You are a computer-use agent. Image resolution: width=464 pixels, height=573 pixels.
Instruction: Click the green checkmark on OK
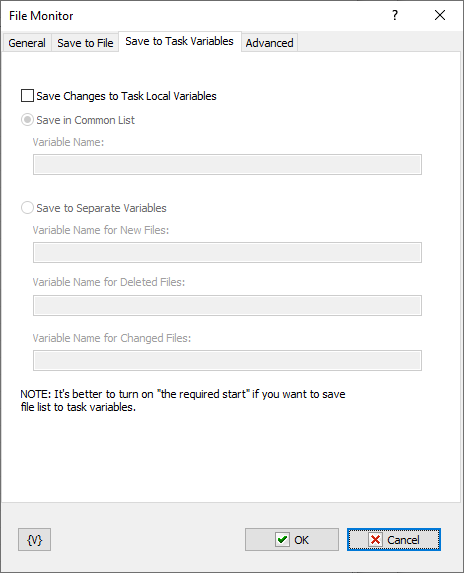coord(282,539)
